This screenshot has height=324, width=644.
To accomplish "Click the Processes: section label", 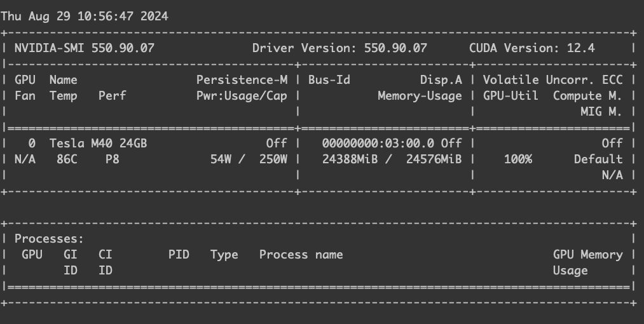I will [50, 239].
